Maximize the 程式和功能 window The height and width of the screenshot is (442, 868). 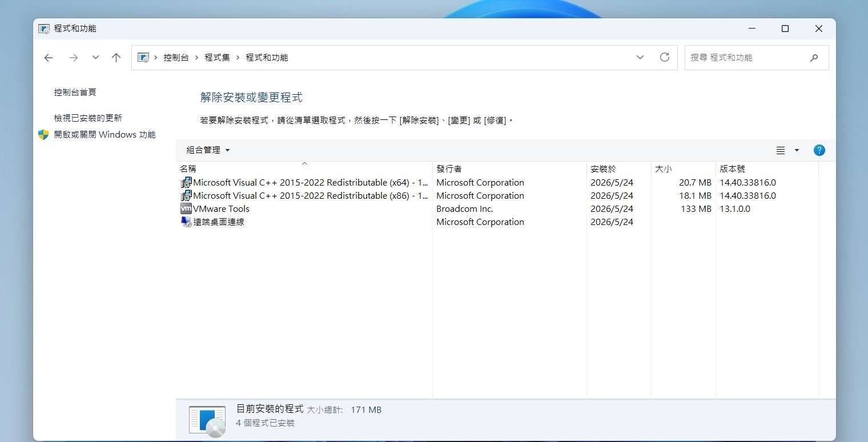coord(785,29)
